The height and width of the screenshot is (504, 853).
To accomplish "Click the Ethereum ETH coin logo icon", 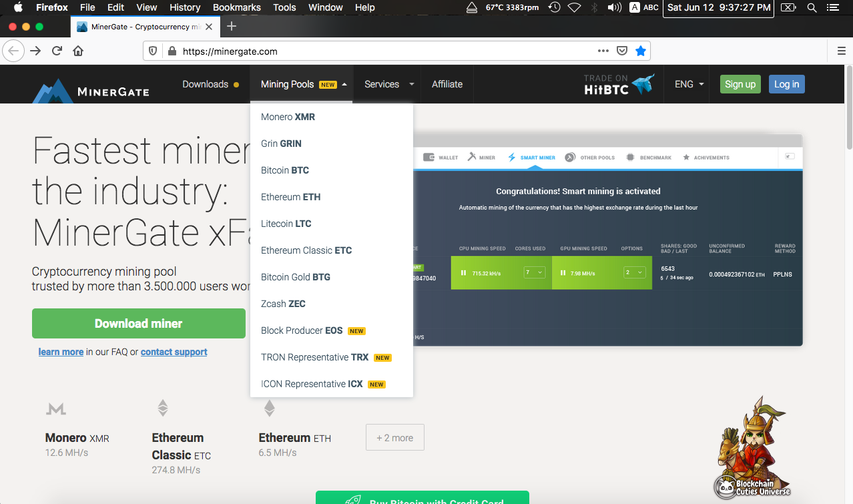I will coord(269,408).
